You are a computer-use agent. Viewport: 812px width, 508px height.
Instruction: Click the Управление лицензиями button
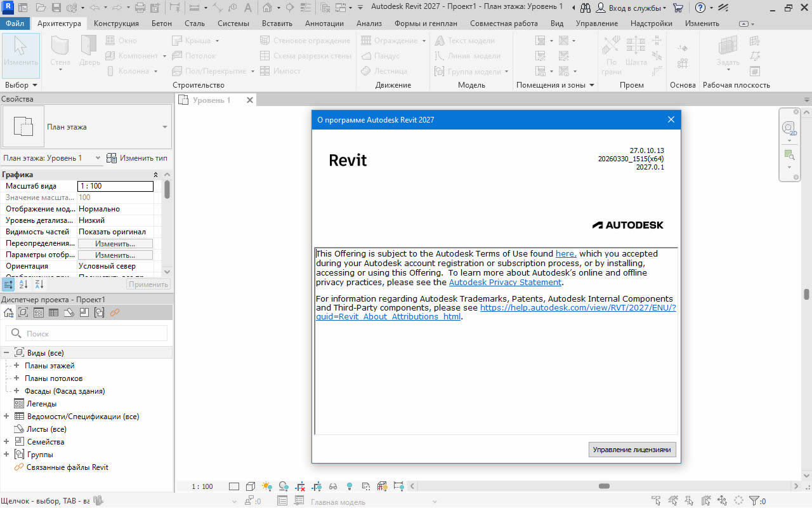pyautogui.click(x=631, y=450)
